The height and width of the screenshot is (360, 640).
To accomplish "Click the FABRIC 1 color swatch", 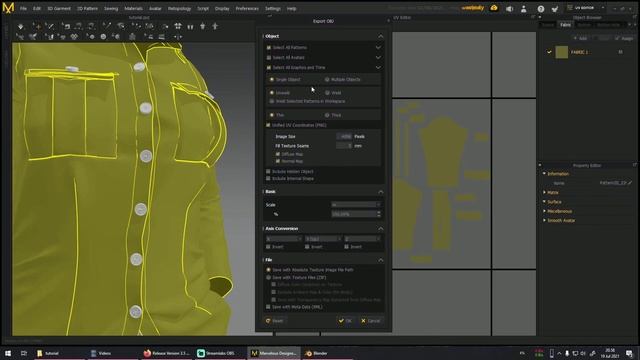I will click(562, 52).
